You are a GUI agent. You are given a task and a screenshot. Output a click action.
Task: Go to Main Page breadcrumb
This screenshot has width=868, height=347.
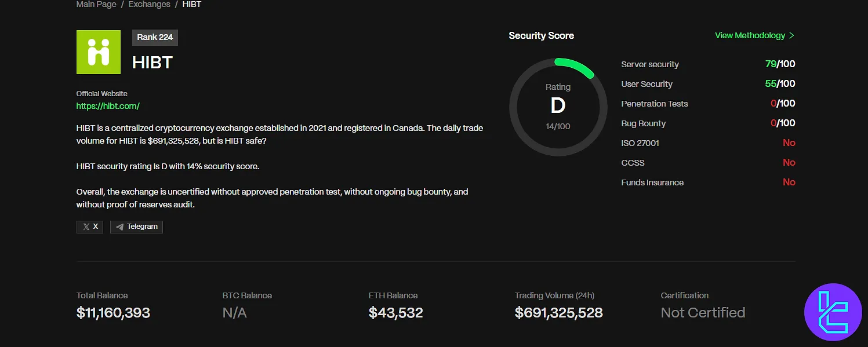96,4
